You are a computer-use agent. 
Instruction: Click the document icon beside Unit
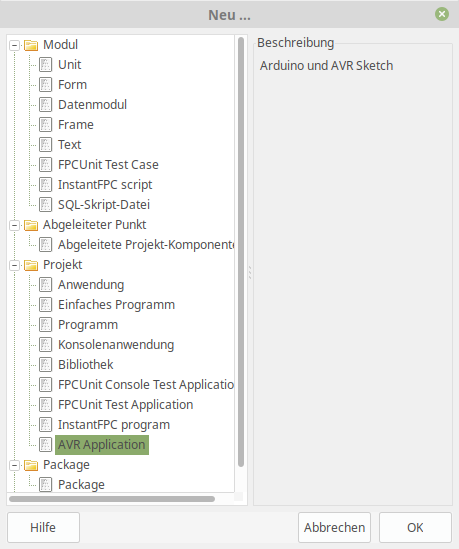[x=46, y=65]
